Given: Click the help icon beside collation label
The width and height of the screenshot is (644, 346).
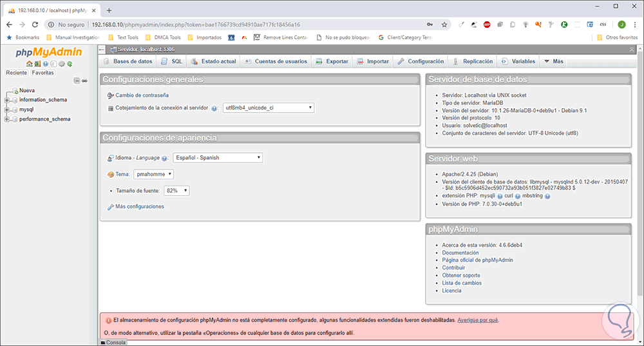Looking at the screenshot, I should click(x=214, y=108).
